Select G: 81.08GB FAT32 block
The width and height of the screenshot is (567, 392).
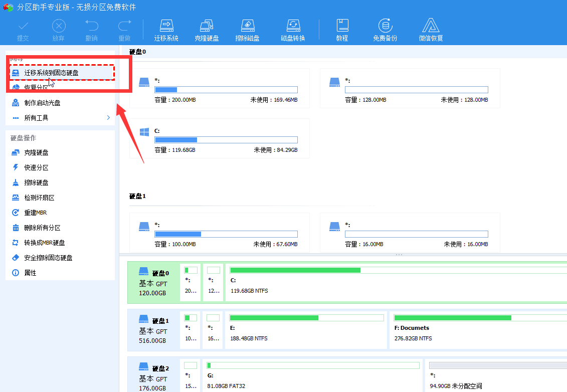click(x=313, y=375)
